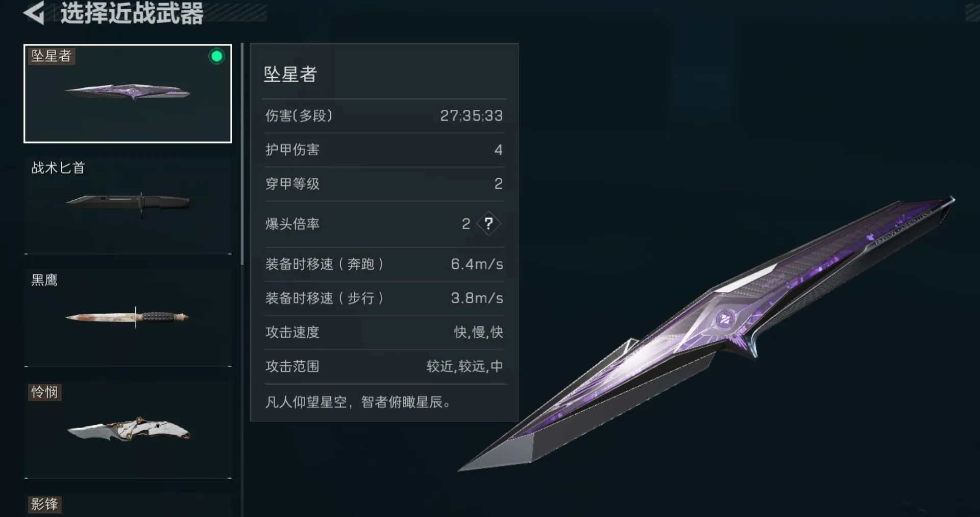Viewport: 980px width, 517px height.
Task: Click the 攻击速度 stat row
Action: (x=384, y=332)
